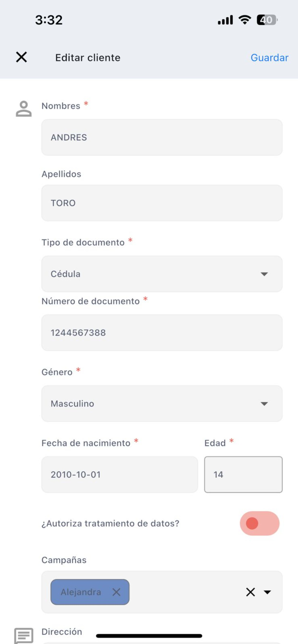Toggle Autoriza tratamiento de datos switch
Image resolution: width=298 pixels, height=644 pixels.
coord(259,523)
